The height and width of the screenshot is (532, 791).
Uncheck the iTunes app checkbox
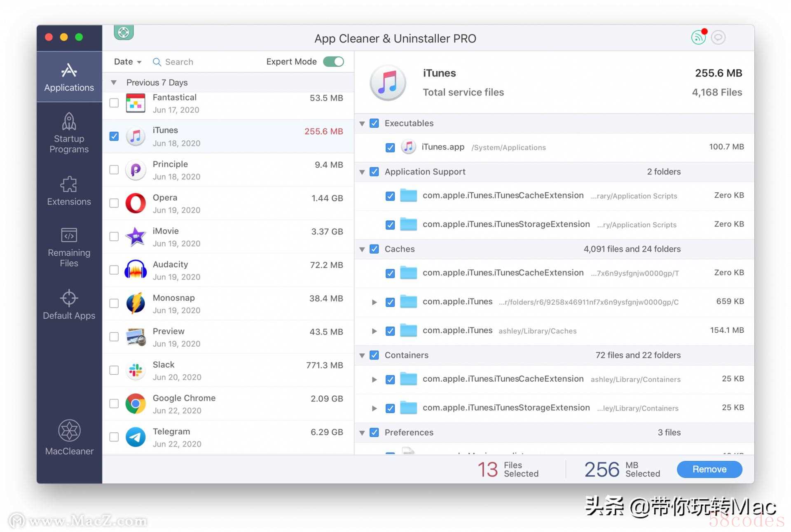click(x=114, y=136)
